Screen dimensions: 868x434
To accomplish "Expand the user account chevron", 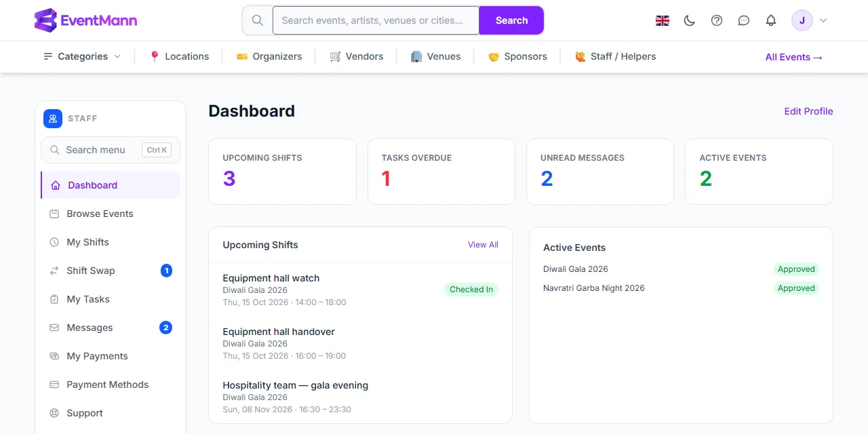I will (x=823, y=20).
